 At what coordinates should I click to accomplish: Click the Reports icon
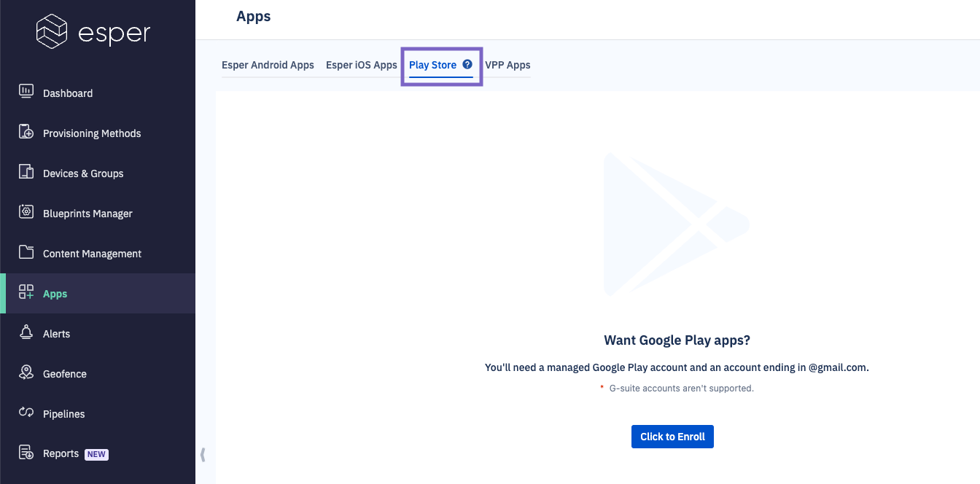pyautogui.click(x=26, y=453)
